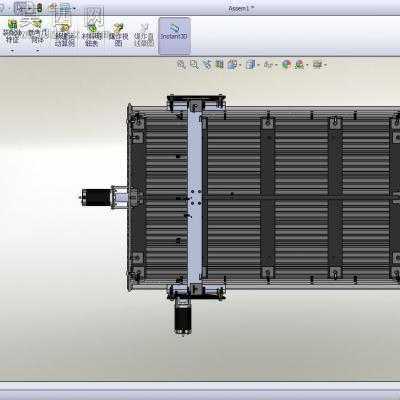Open View Orientation icon
Image resolution: width=400 pixels, height=400 pixels.
coord(232,64)
